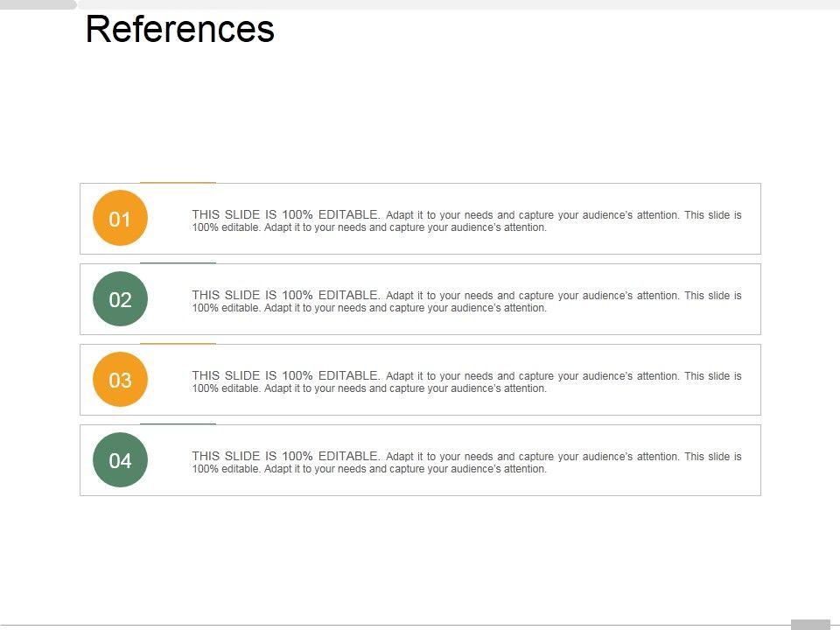840x630 pixels.
Task: Click the orange circle numbered 01
Action: coord(120,219)
